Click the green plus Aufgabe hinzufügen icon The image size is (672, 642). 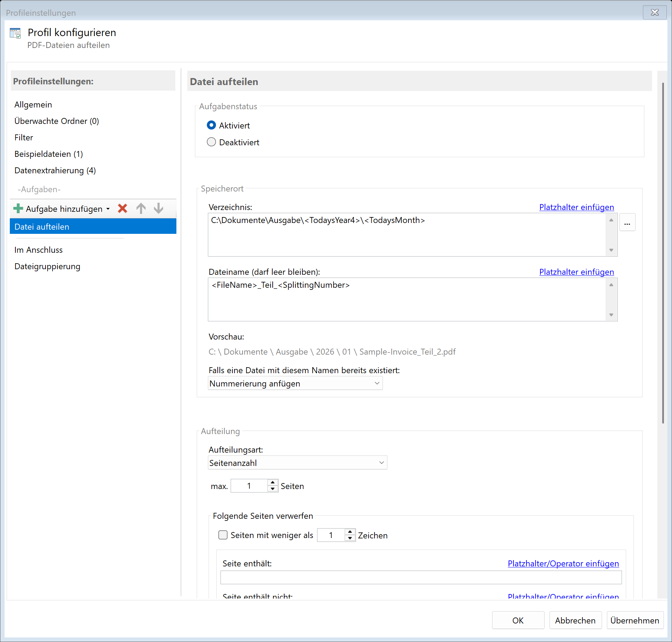coord(18,209)
